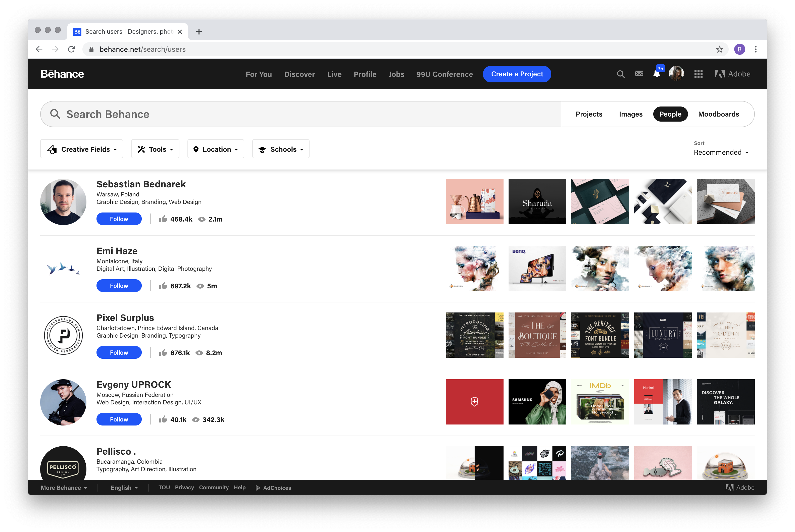Switch to Projects search tab
The image size is (795, 532).
click(589, 114)
